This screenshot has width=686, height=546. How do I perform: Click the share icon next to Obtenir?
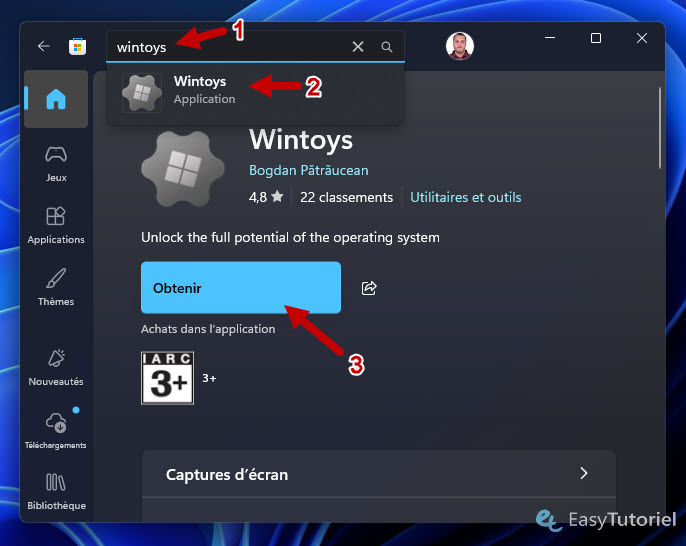[x=369, y=288]
